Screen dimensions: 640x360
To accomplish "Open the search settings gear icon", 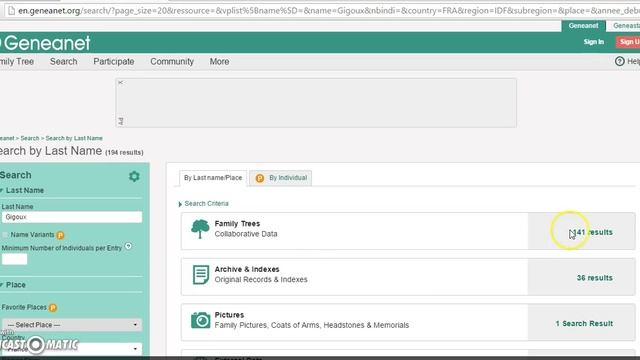I will point(134,176).
